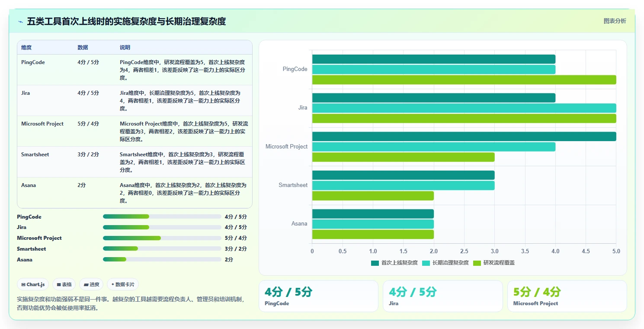This screenshot has width=644, height=329.
Task: Click the PingCode data card
Action: pos(318,296)
